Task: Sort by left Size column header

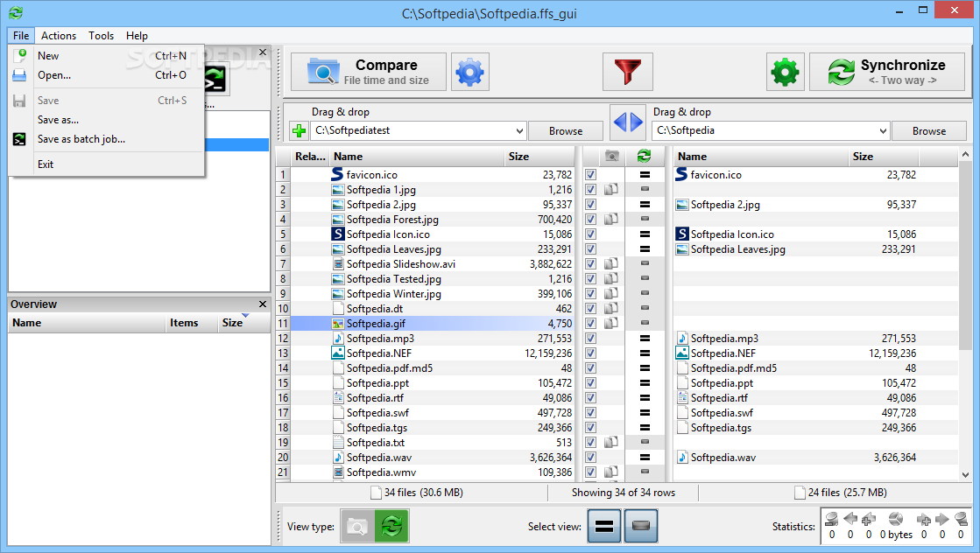Action: click(x=539, y=157)
